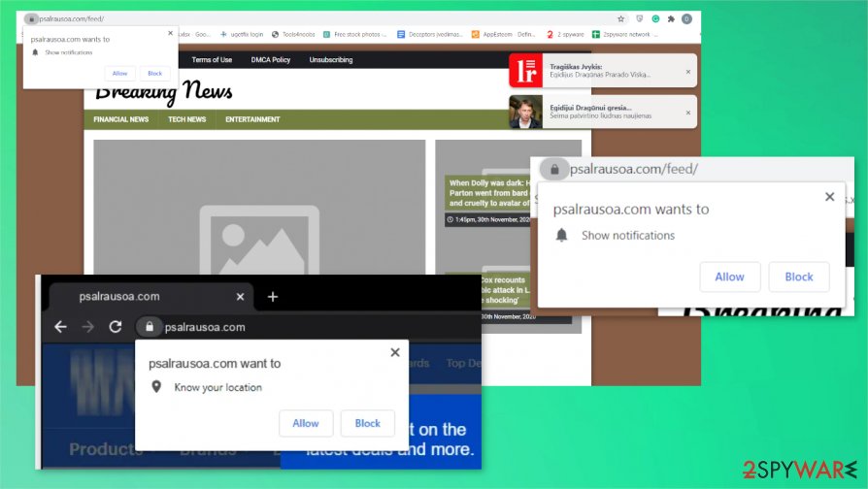868x489 pixels.
Task: Dismiss the Egidijui Dragūnui notification
Action: [x=688, y=113]
